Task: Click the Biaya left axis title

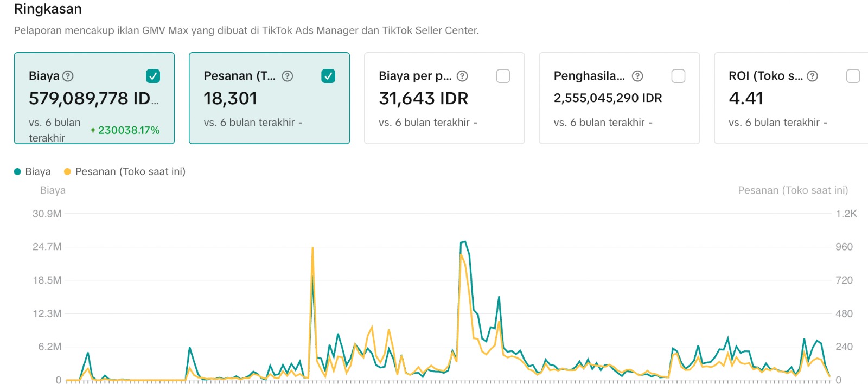Action: coord(53,190)
